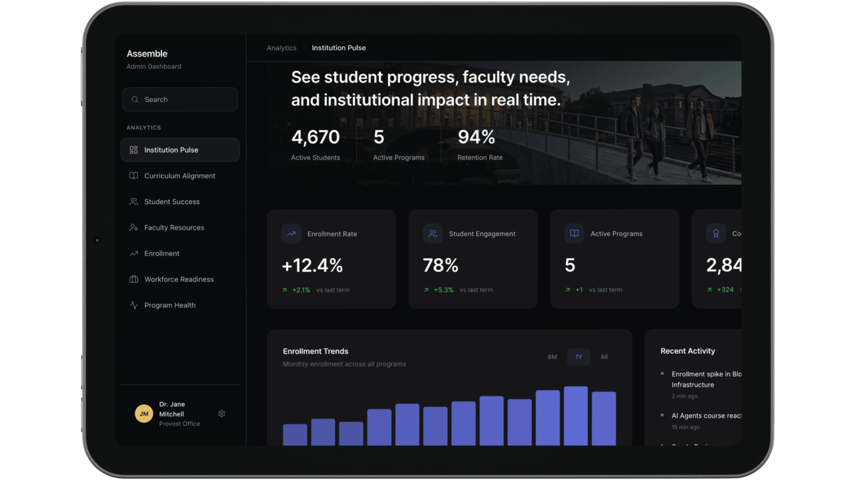Click the magnifier icon in search box

135,99
